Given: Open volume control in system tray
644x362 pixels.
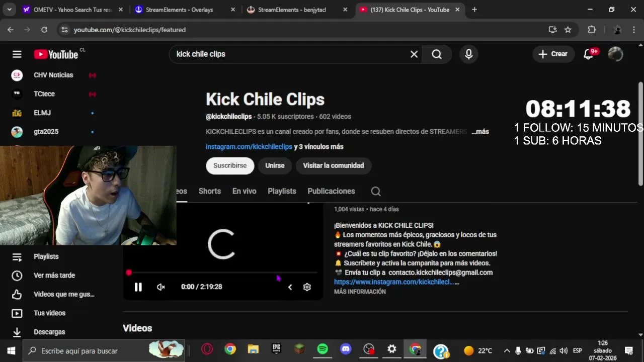Looking at the screenshot, I should 563,351.
